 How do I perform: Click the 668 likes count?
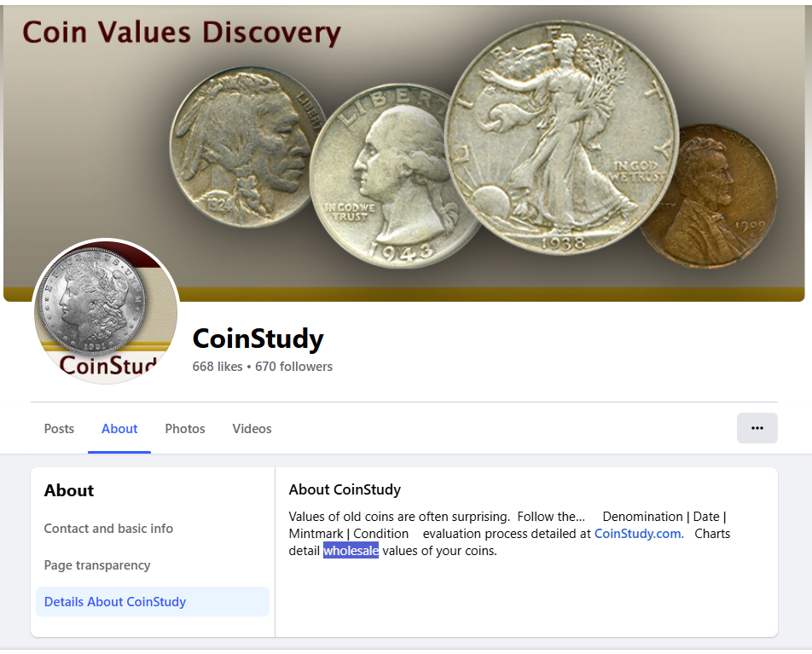[x=217, y=367]
